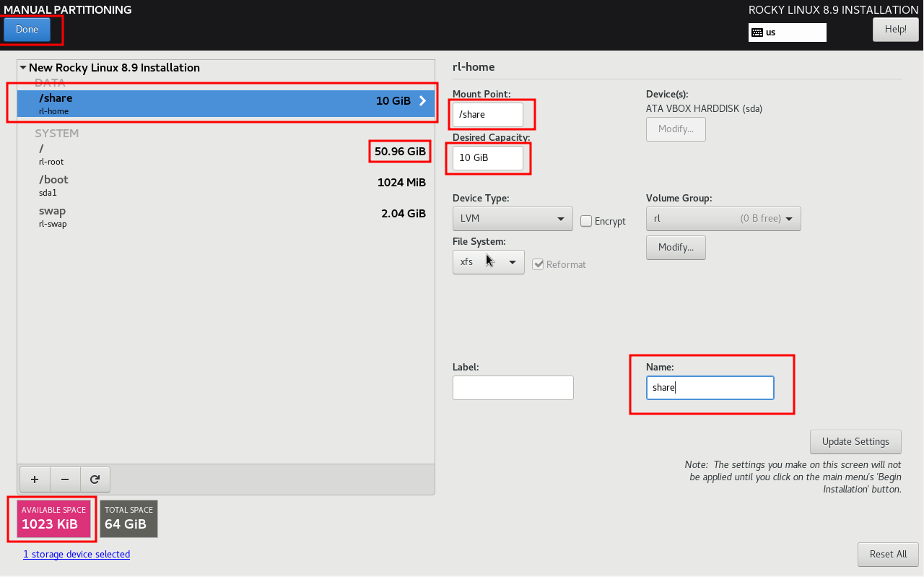
Task: Click the SYSTEM section header
Action: click(57, 134)
